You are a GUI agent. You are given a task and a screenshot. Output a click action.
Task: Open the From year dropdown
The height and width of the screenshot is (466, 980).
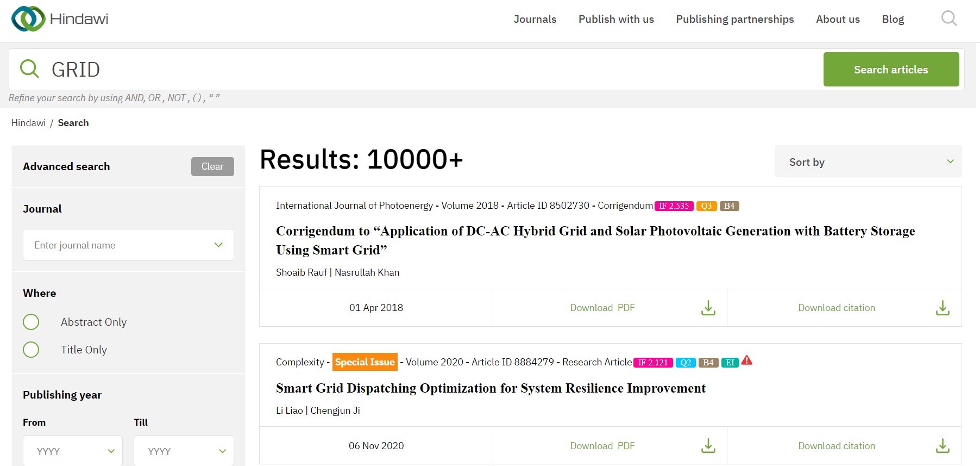(73, 451)
